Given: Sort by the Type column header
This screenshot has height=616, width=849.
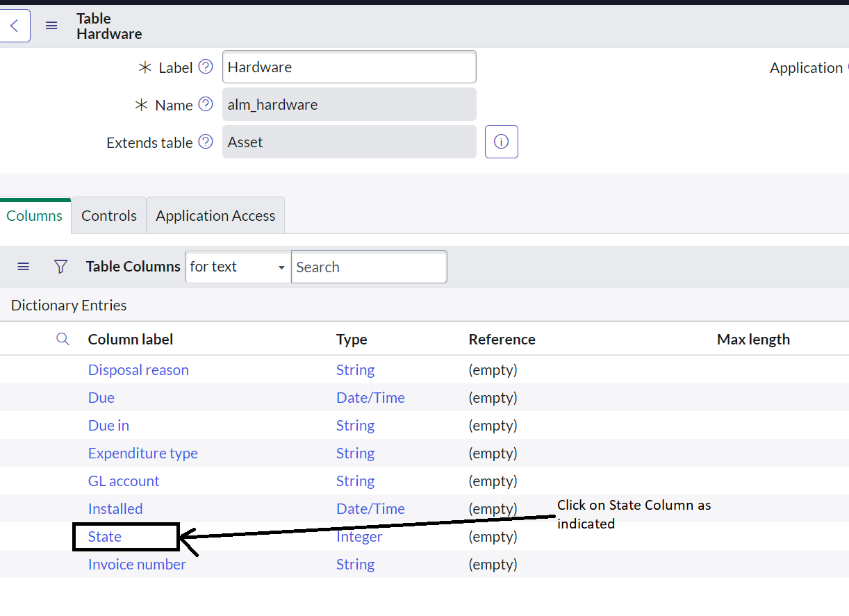Looking at the screenshot, I should coord(352,340).
